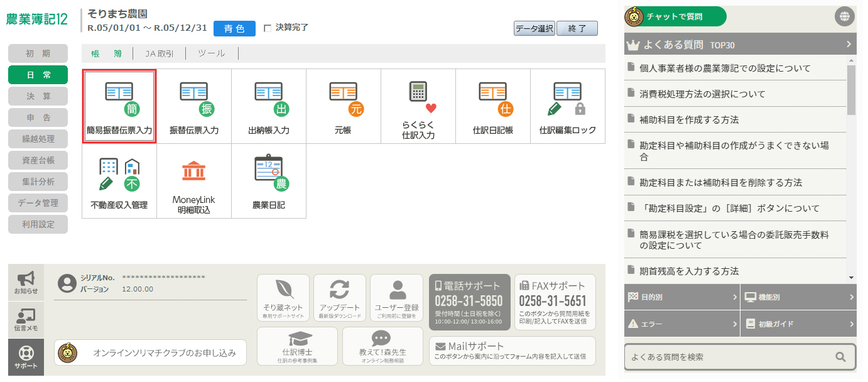Open 出納帳入力 icon
The width and height of the screenshot is (868, 382).
(269, 106)
